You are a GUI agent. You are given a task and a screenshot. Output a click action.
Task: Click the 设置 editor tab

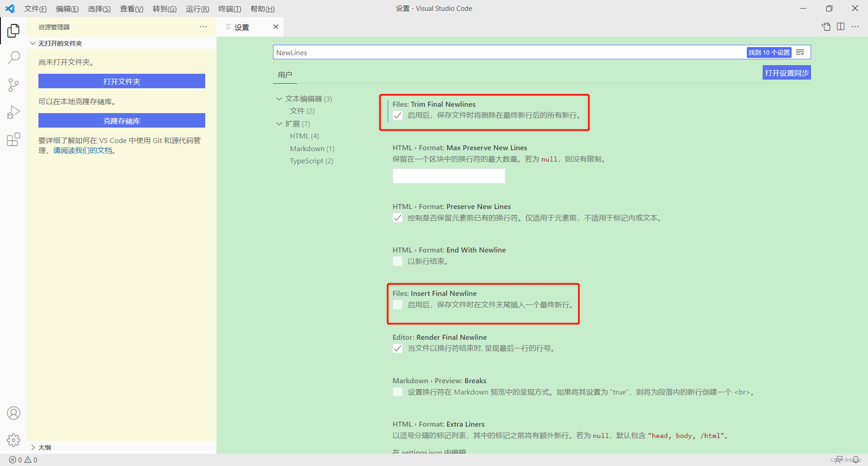pos(250,27)
